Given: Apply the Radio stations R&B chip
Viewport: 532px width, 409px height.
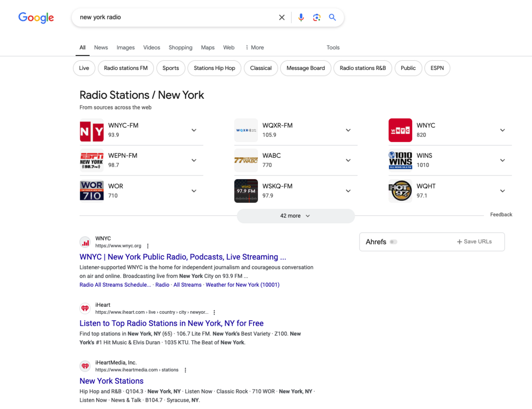Looking at the screenshot, I should pyautogui.click(x=363, y=68).
